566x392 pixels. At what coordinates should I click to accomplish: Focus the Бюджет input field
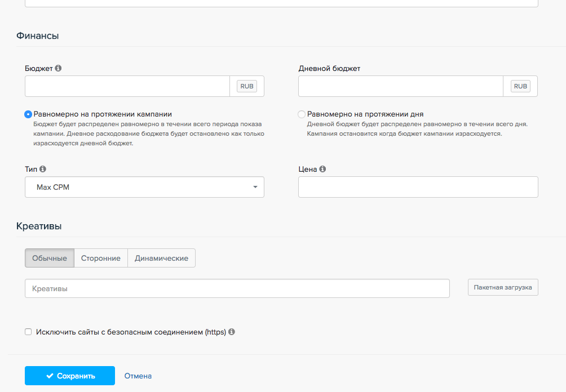[x=127, y=86]
